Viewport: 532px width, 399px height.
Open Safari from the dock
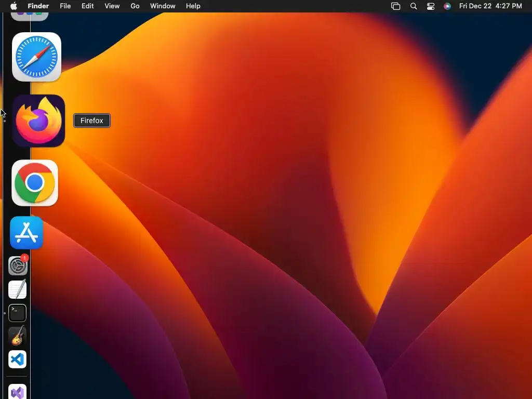click(x=37, y=57)
